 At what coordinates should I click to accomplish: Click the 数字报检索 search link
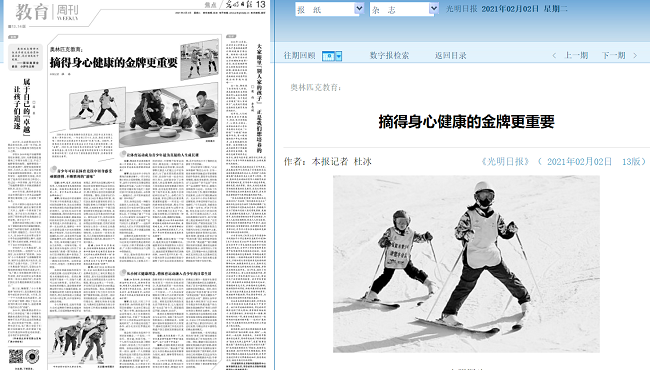[x=389, y=56]
